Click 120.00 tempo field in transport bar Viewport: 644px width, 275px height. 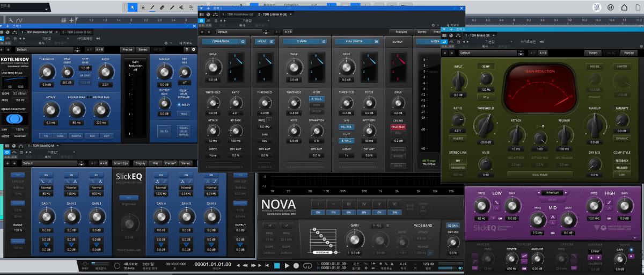(428, 264)
